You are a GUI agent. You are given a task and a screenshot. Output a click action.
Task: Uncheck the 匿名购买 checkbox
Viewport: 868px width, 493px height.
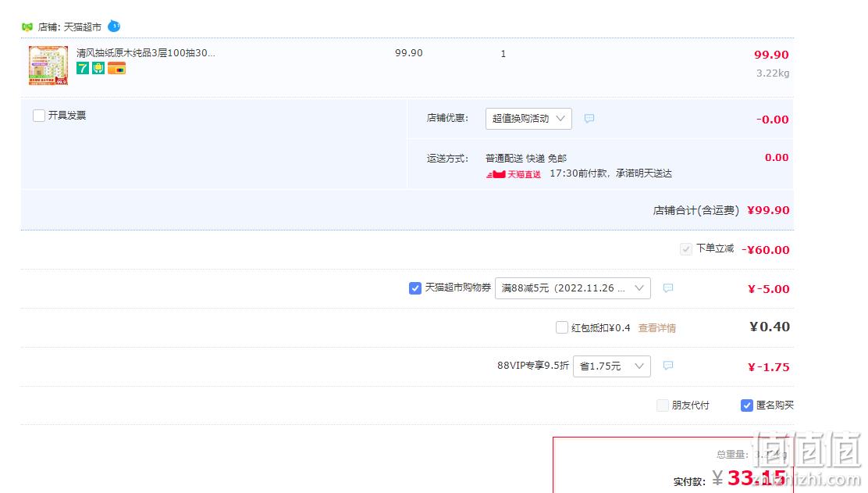(747, 405)
